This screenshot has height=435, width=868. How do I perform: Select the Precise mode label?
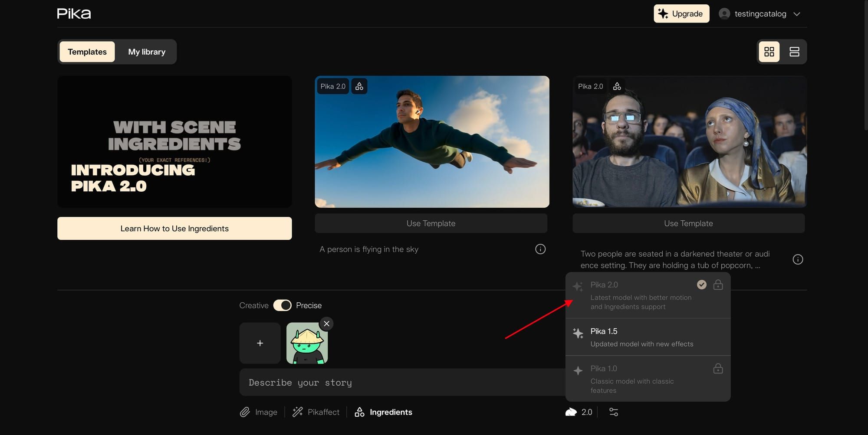click(309, 305)
